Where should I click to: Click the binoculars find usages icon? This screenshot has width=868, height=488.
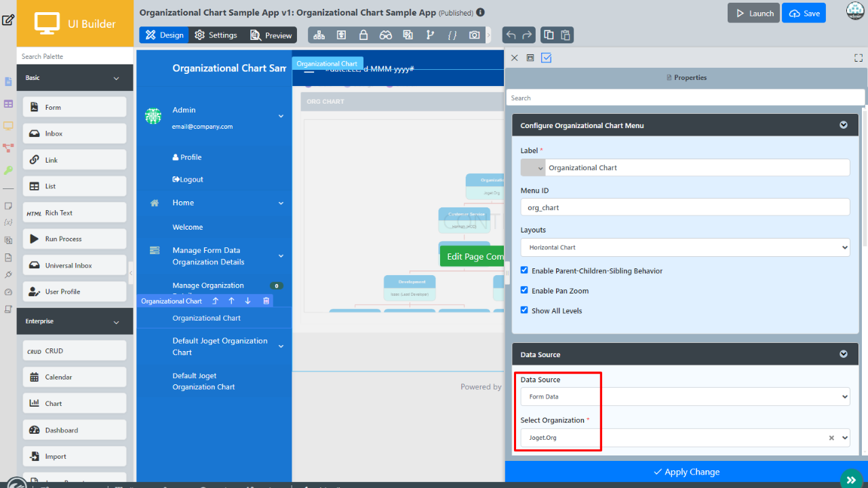(386, 35)
